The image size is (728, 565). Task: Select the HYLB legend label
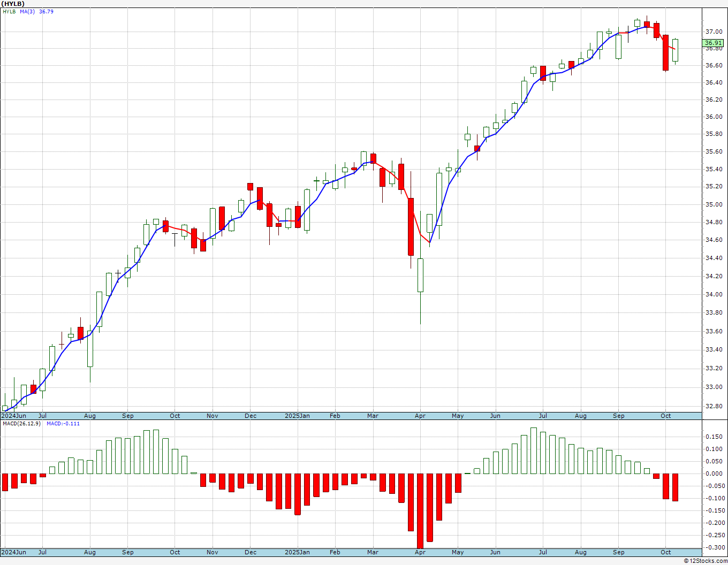click(x=9, y=11)
